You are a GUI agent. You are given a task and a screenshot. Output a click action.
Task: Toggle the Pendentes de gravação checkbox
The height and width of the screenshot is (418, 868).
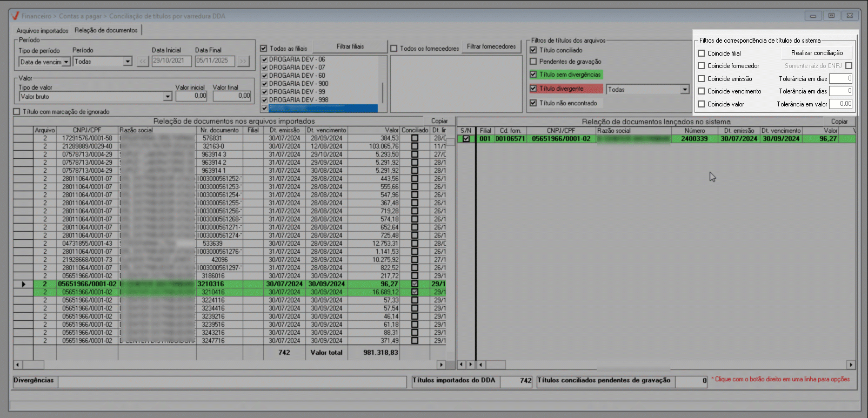(533, 62)
